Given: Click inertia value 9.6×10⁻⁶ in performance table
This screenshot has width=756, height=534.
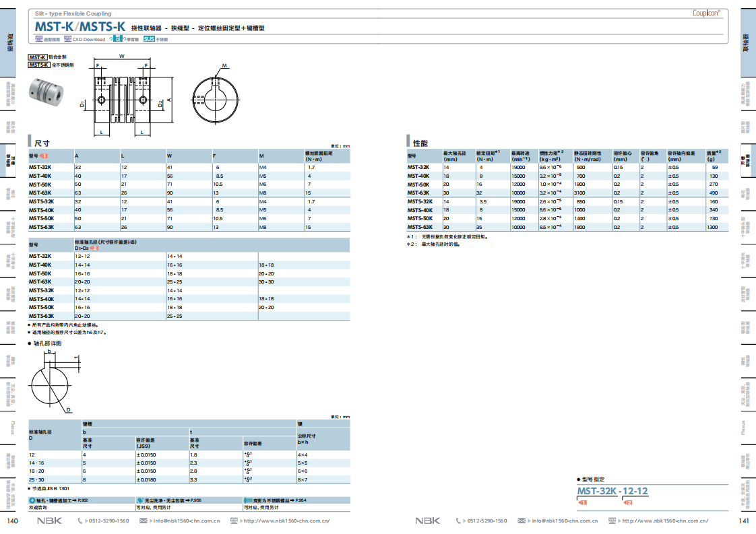Looking at the screenshot, I should click(550, 167).
